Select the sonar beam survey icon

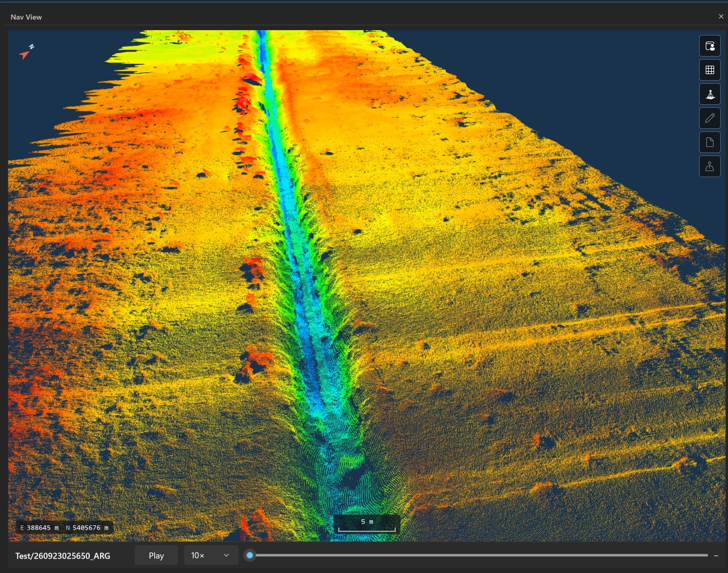710,94
